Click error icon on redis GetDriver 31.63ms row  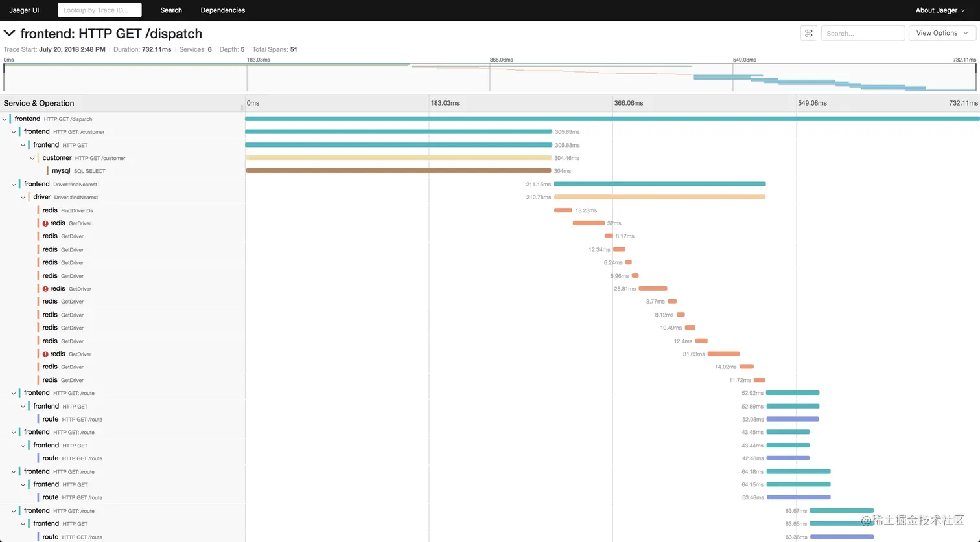pos(45,354)
